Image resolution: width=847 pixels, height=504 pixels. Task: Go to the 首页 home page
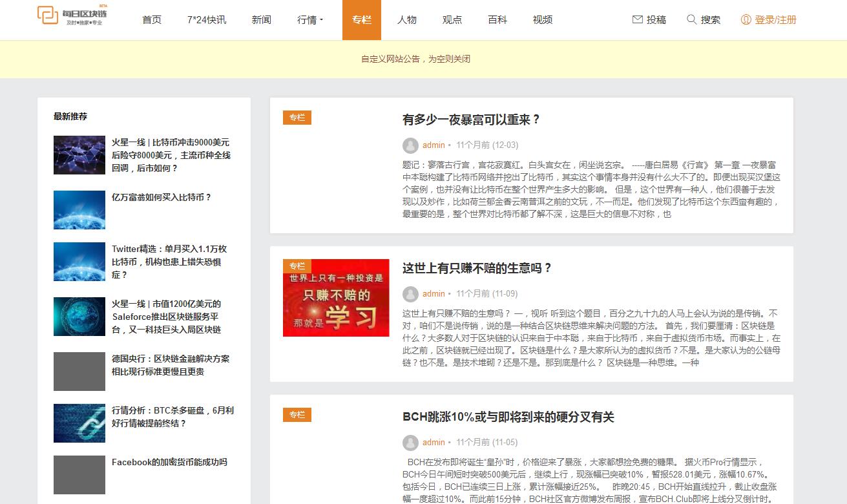pos(152,20)
